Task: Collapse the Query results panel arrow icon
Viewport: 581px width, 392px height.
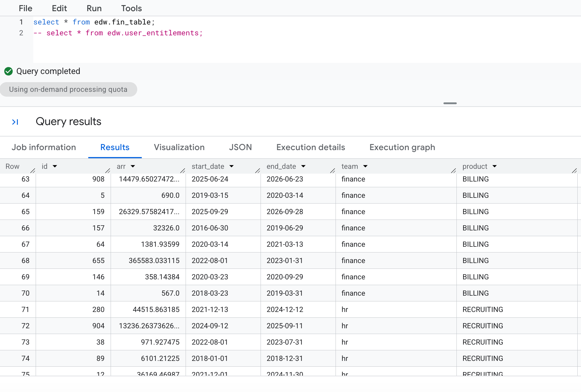Action: coord(15,122)
